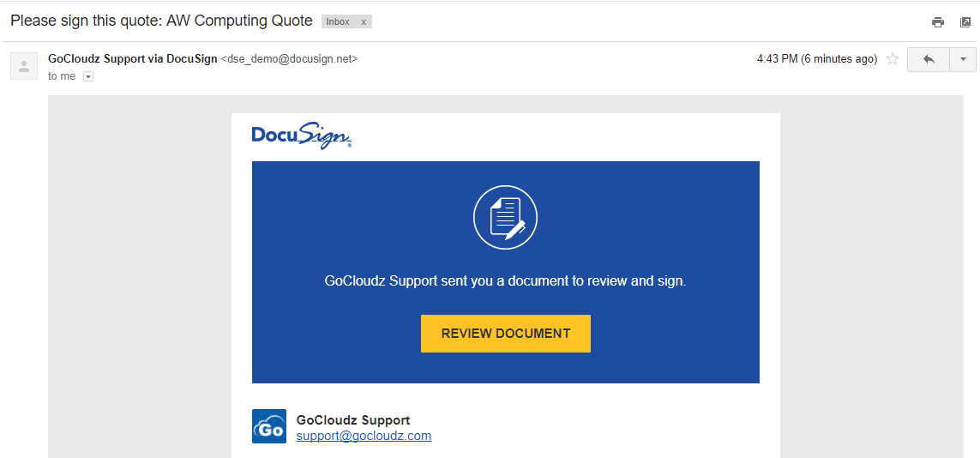Viewport: 980px width, 458px height.
Task: Click the DocuSign logo
Action: point(302,136)
